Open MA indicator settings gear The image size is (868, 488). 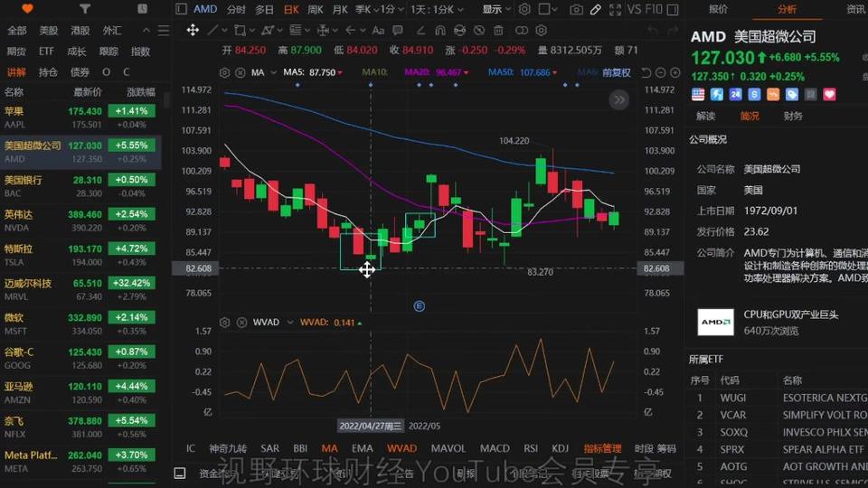224,72
